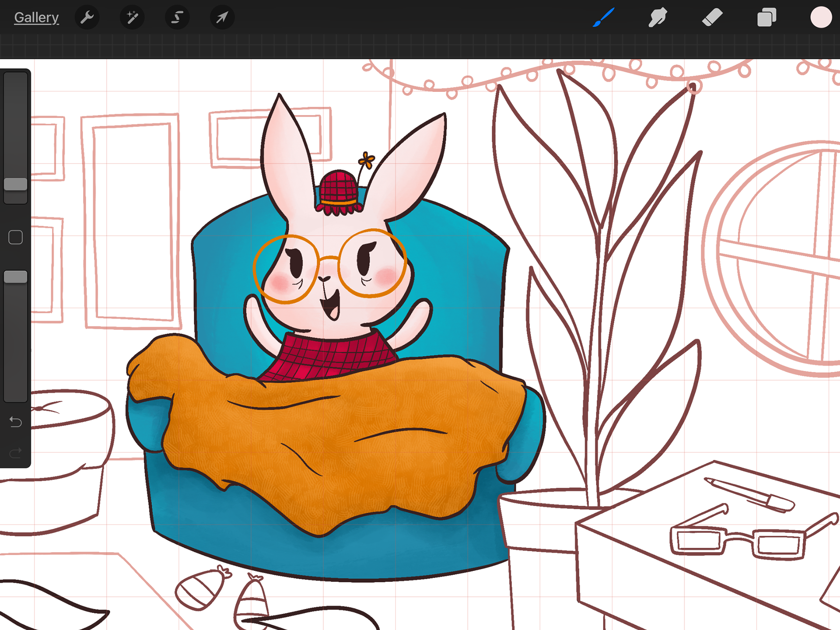The width and height of the screenshot is (840, 630).
Task: Tap the square Modify button
Action: coord(15,238)
